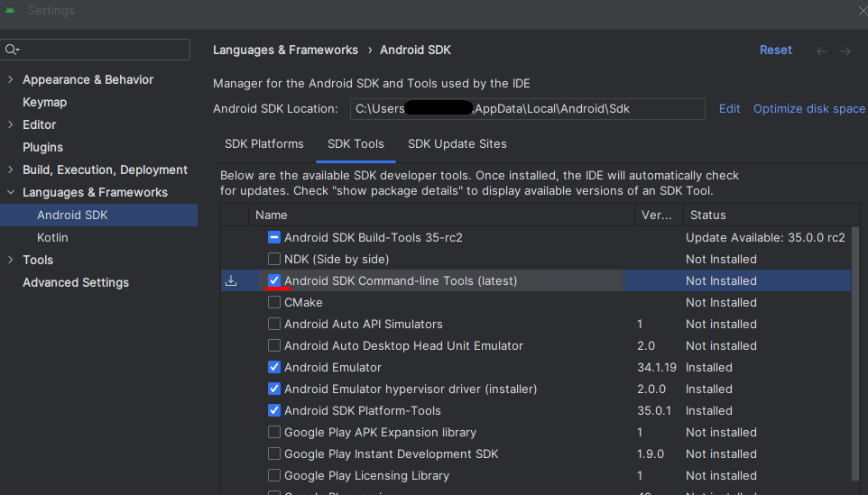
Task: Check Android Auto API Simulators
Action: pos(274,324)
